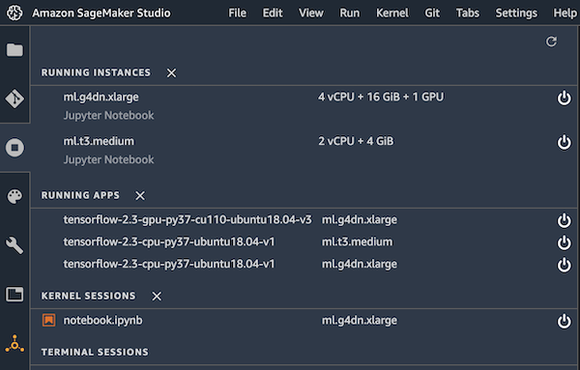Open the Help menu

[x=565, y=13]
